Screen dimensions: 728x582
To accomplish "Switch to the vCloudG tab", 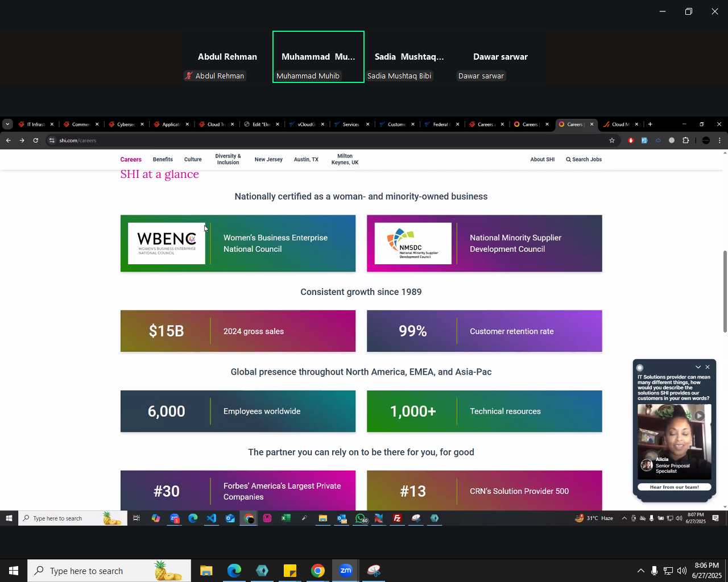I will coord(307,124).
